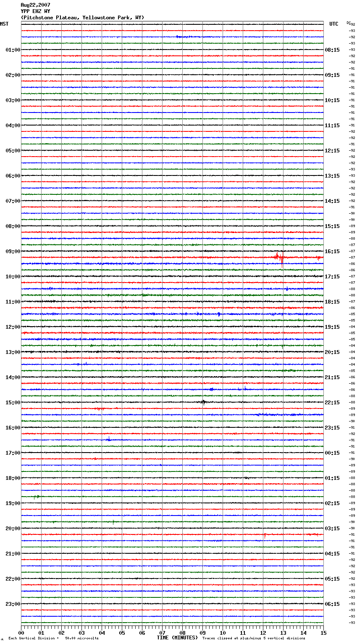Click the 'UTC' timezone label
This screenshot has height=644, width=357.
click(x=334, y=24)
